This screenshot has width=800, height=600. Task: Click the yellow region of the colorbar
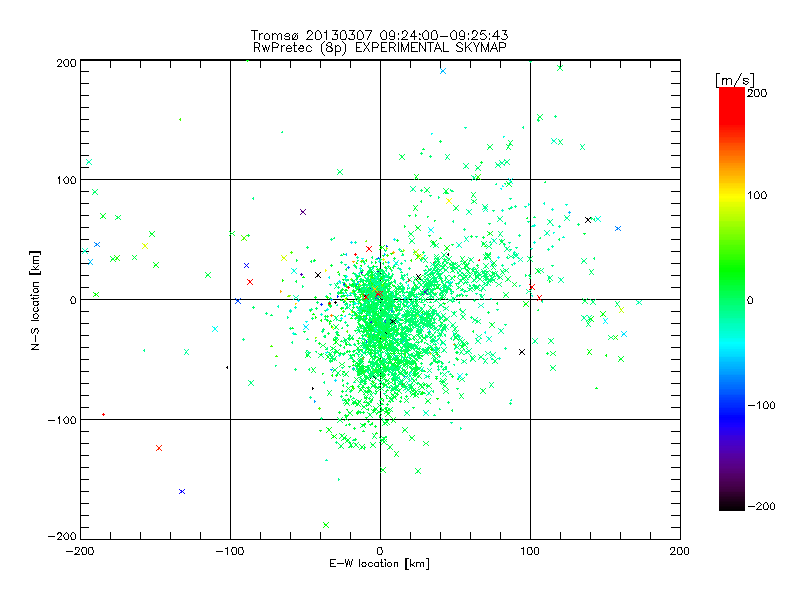pyautogui.click(x=732, y=195)
